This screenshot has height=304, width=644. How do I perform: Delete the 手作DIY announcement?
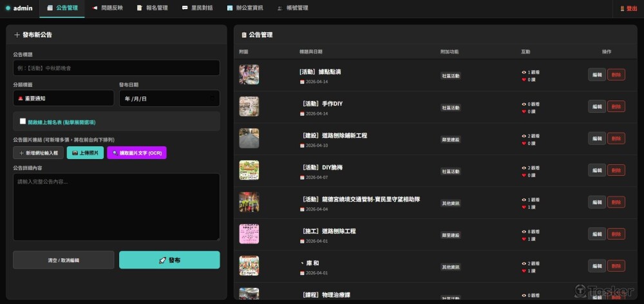click(x=616, y=106)
